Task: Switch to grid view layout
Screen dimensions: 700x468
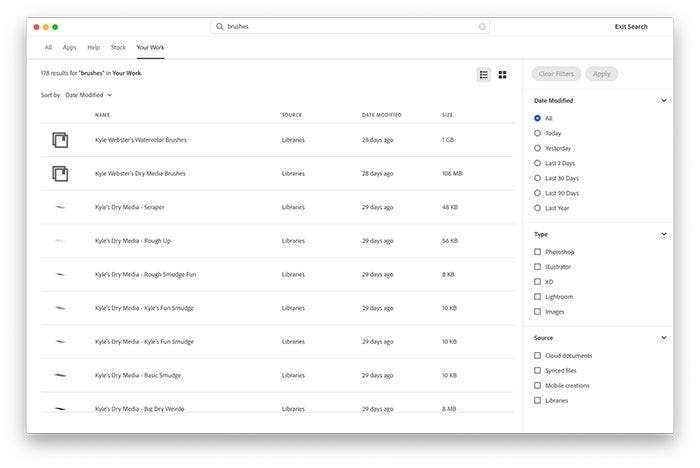Action: (502, 74)
